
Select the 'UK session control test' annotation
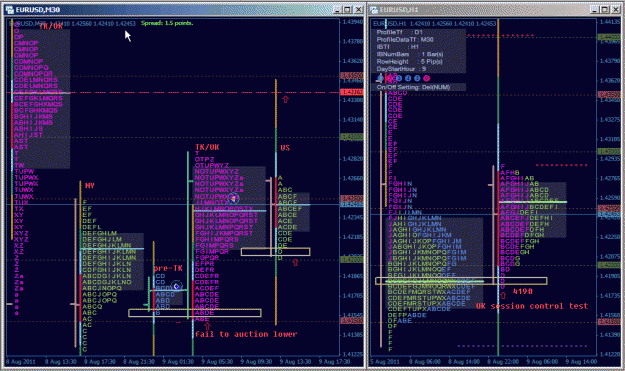point(532,306)
